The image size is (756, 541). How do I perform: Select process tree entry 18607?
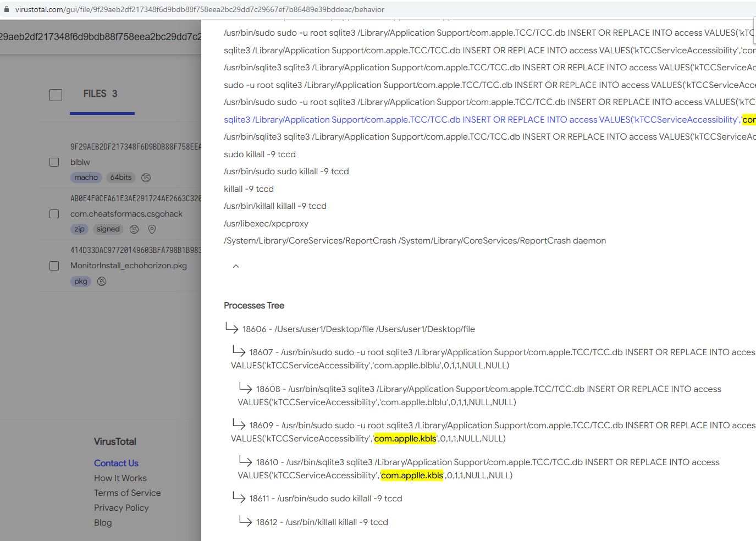click(x=493, y=359)
